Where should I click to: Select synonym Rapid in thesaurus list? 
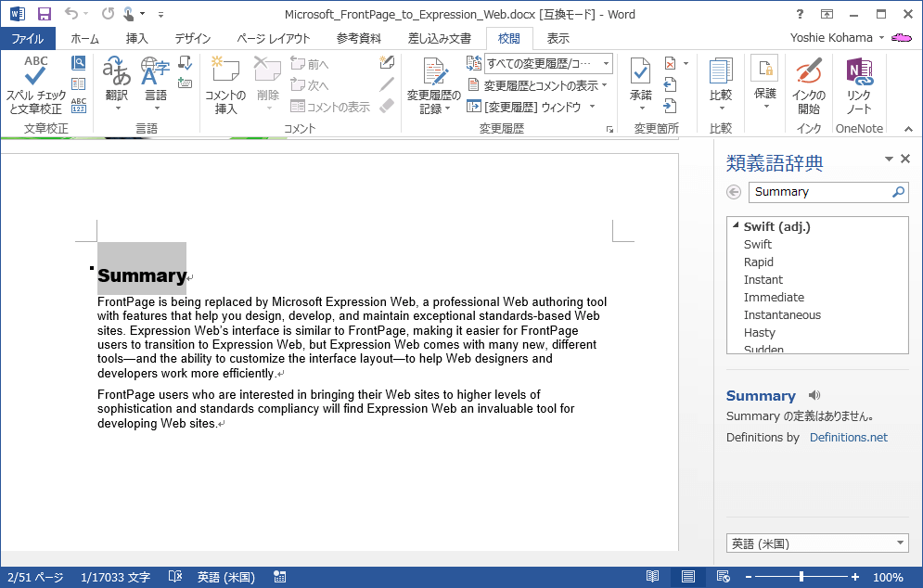pyautogui.click(x=758, y=262)
